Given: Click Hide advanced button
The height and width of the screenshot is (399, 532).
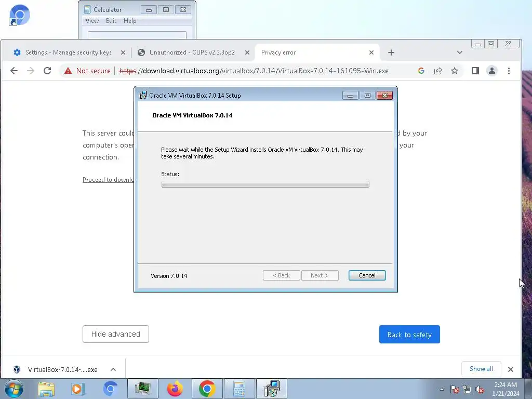Looking at the screenshot, I should (116, 334).
